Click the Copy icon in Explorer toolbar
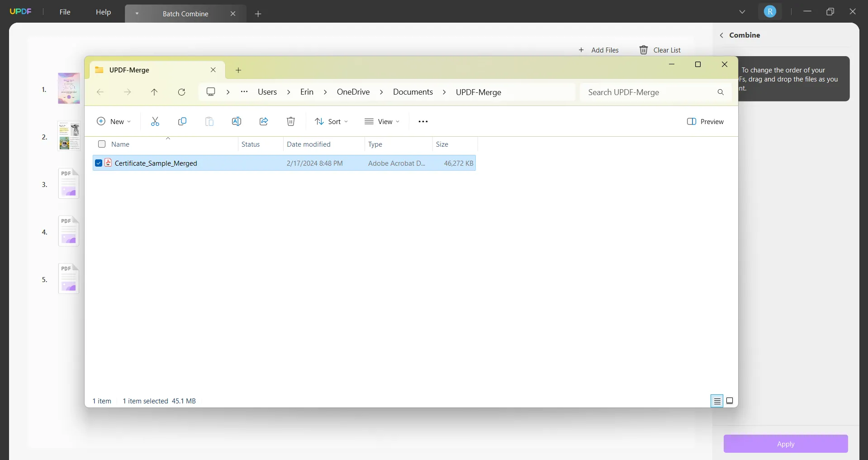The height and width of the screenshot is (460, 868). [182, 121]
